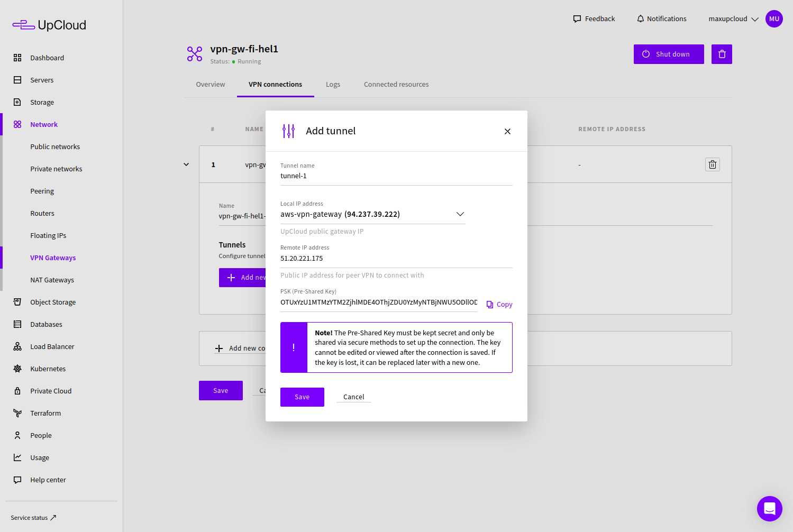
Task: Click the Storage sidebar icon
Action: pyautogui.click(x=17, y=102)
